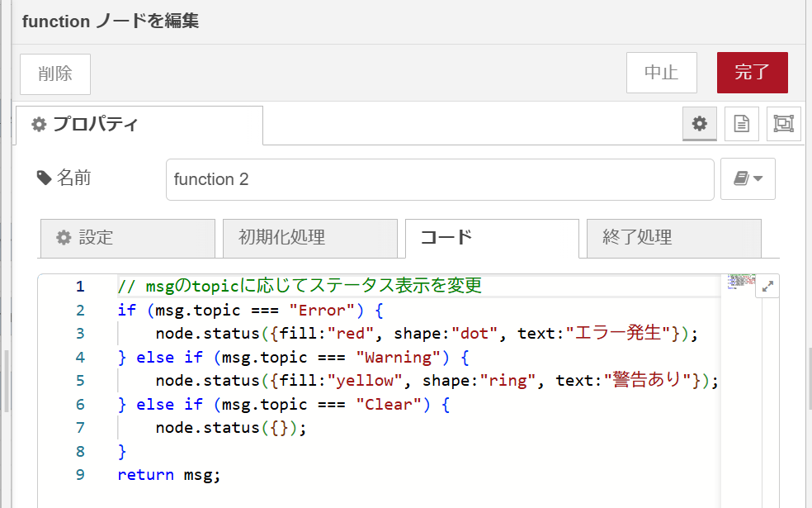Open node appearance settings icon
This screenshot has height=508, width=812.
click(783, 123)
